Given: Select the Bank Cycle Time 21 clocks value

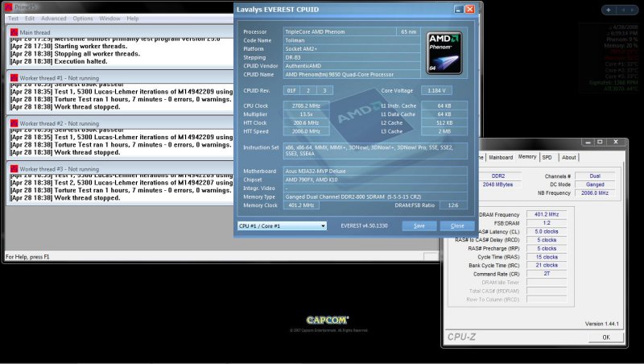Looking at the screenshot, I should (547, 266).
